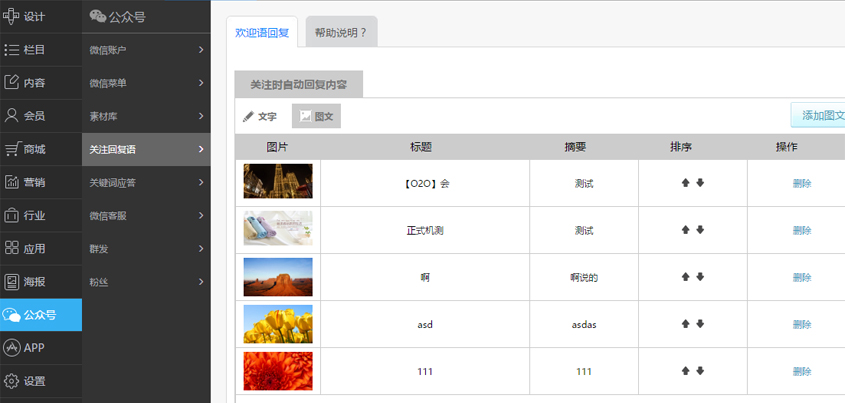Delete the 正式机测 entry via 删除

801,230
